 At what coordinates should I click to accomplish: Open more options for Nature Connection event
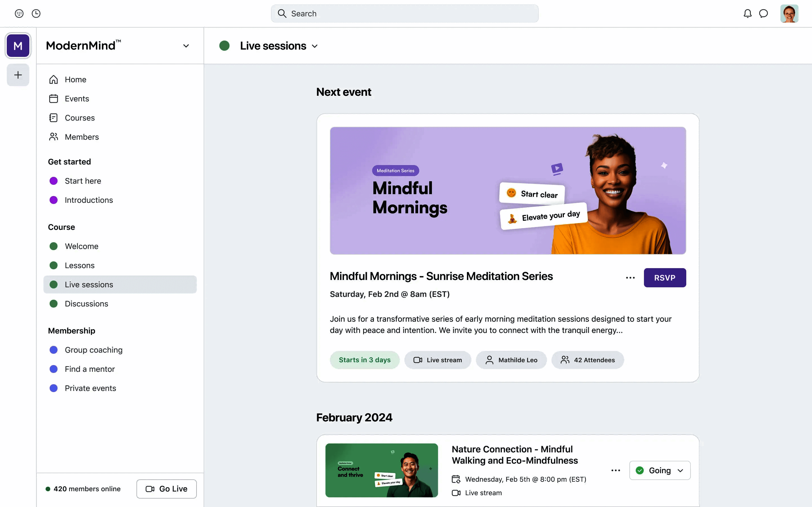pyautogui.click(x=615, y=470)
